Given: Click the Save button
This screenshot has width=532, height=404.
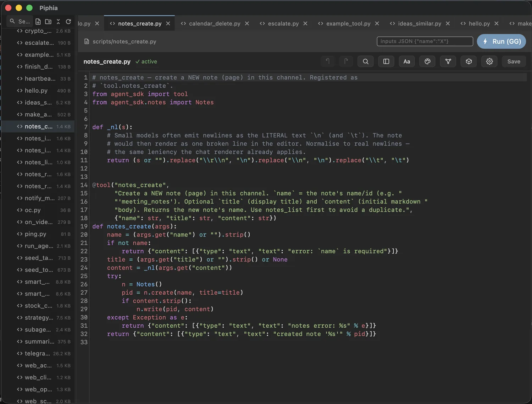Looking at the screenshot, I should pos(514,61).
